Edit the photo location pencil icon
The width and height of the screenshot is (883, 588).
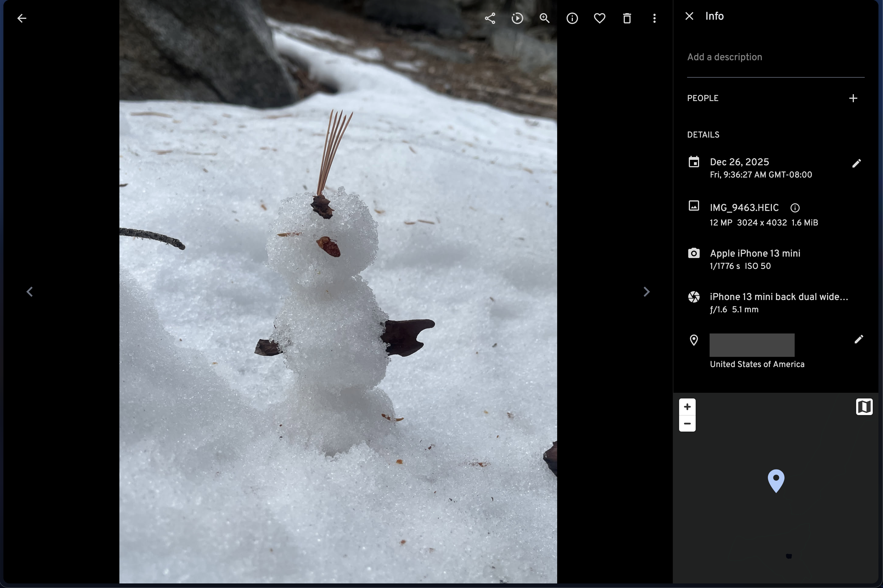click(x=859, y=339)
